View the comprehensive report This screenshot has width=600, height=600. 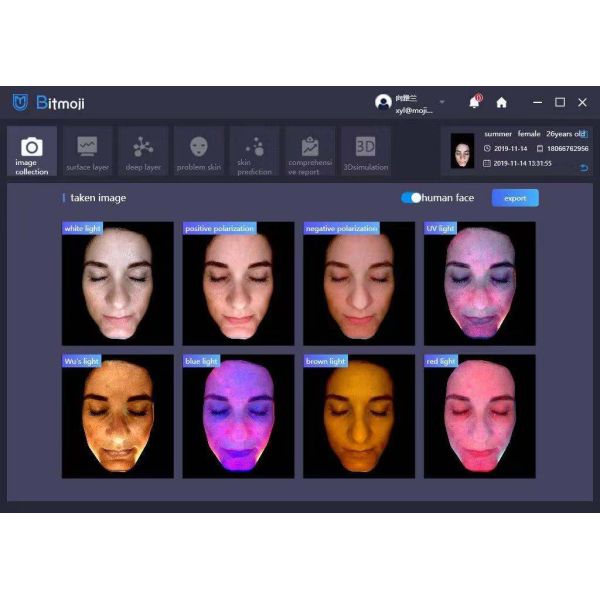click(x=310, y=152)
